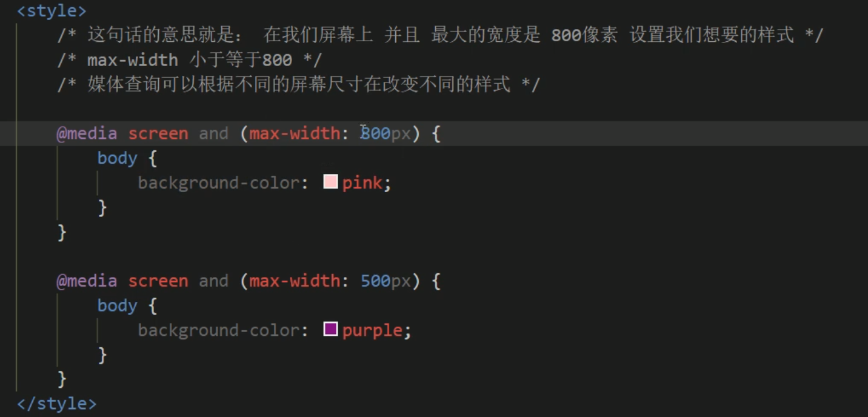Click background-color property beside pink
868x417 pixels.
[219, 183]
